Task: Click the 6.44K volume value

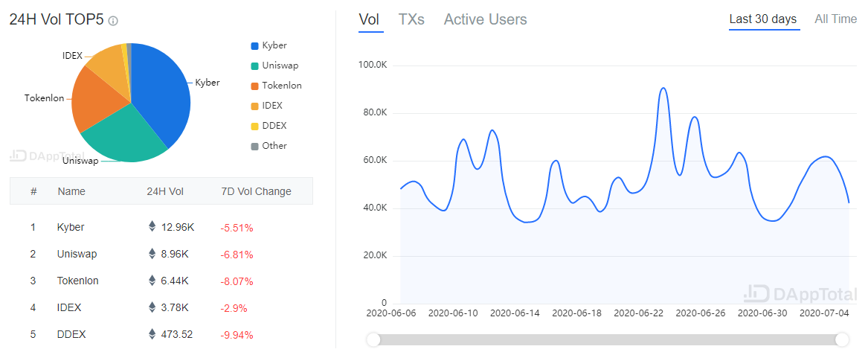Action: (x=174, y=281)
